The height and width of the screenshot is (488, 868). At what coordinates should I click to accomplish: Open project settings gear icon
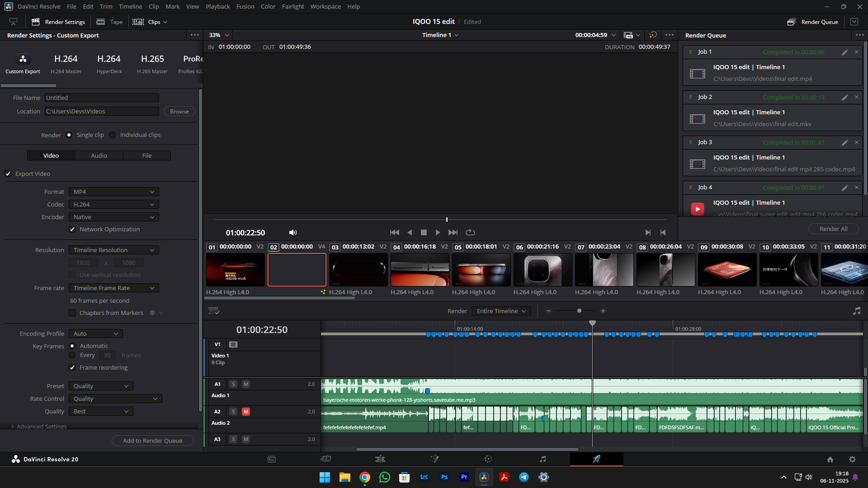[852, 459]
